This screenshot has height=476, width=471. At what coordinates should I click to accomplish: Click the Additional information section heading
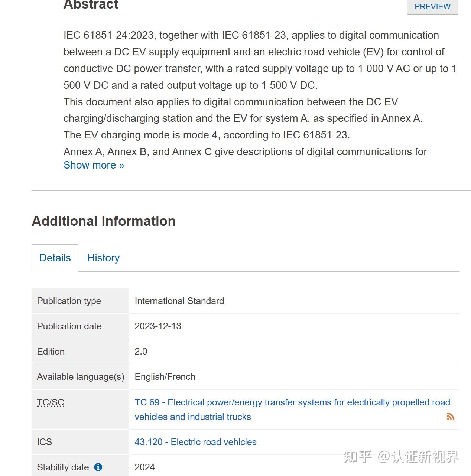click(104, 221)
